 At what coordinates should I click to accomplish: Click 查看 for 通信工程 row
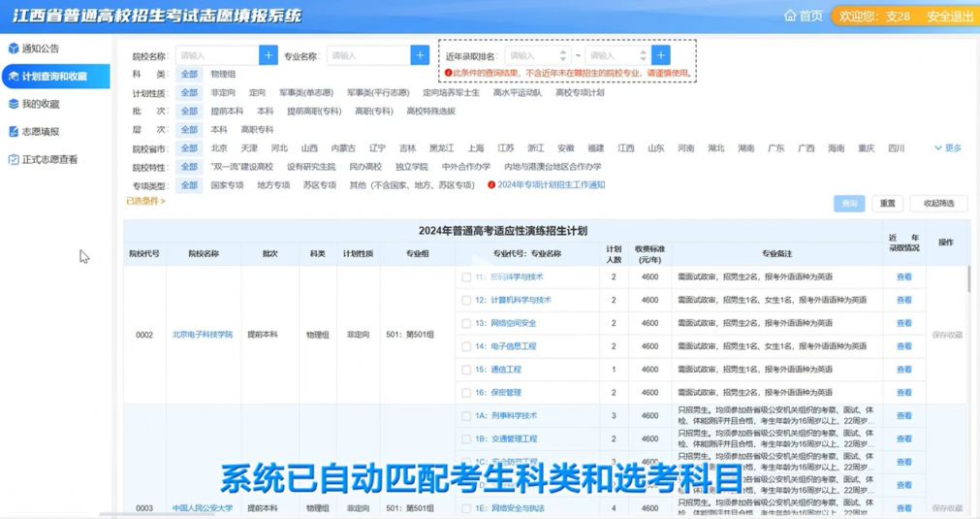pos(903,370)
